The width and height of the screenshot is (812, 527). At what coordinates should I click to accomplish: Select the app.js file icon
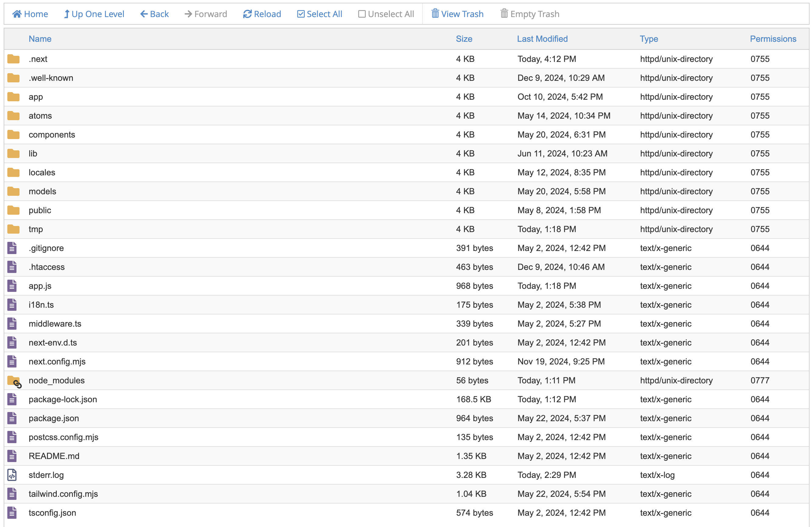[12, 286]
